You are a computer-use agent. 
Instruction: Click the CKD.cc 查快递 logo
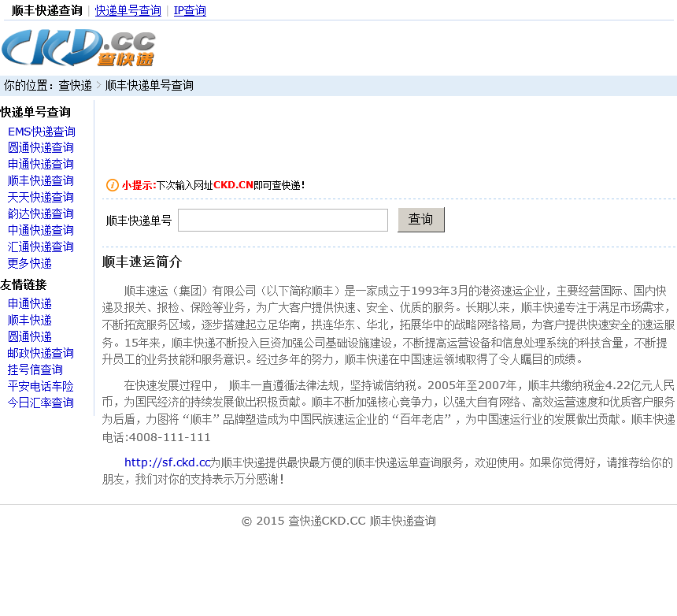click(78, 47)
